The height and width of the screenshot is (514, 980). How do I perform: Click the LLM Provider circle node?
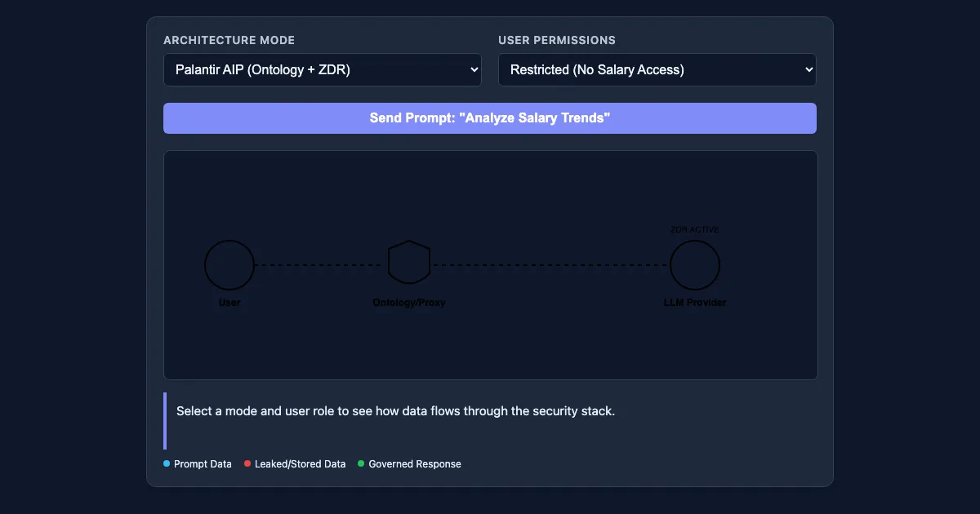coord(695,265)
